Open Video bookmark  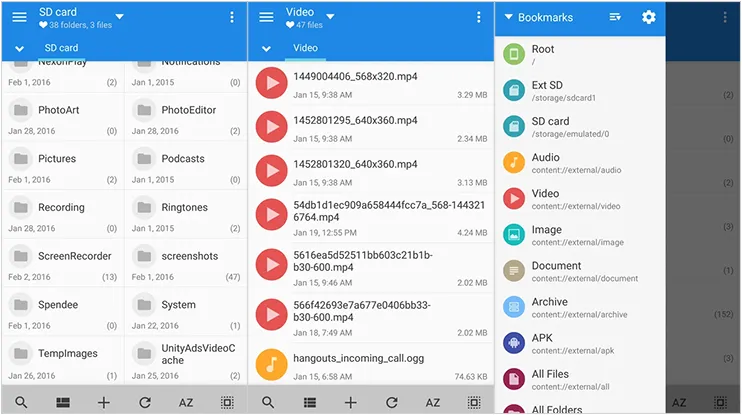[580, 199]
